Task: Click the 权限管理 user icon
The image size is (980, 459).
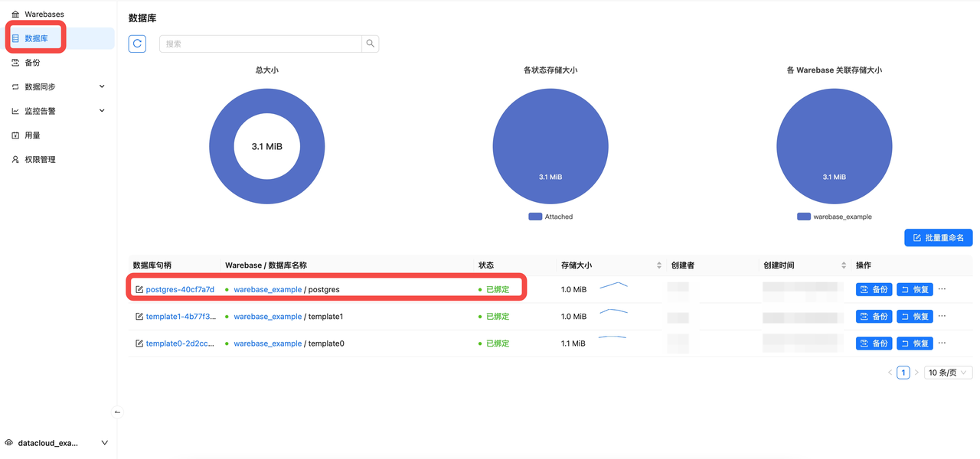Action: [x=15, y=160]
